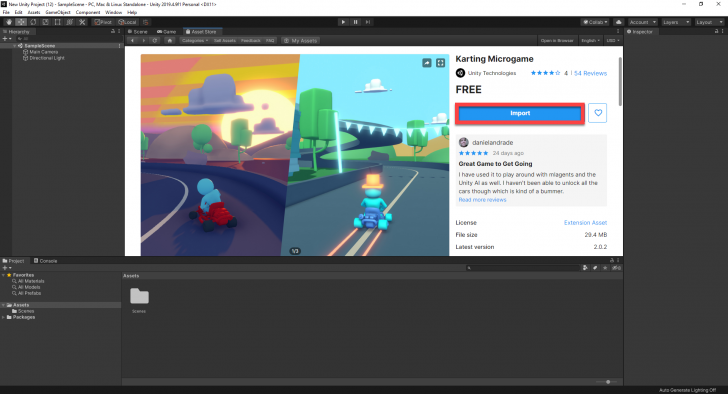Open Unity cloud services icon
Image resolution: width=728 pixels, height=394 pixels.
619,22
